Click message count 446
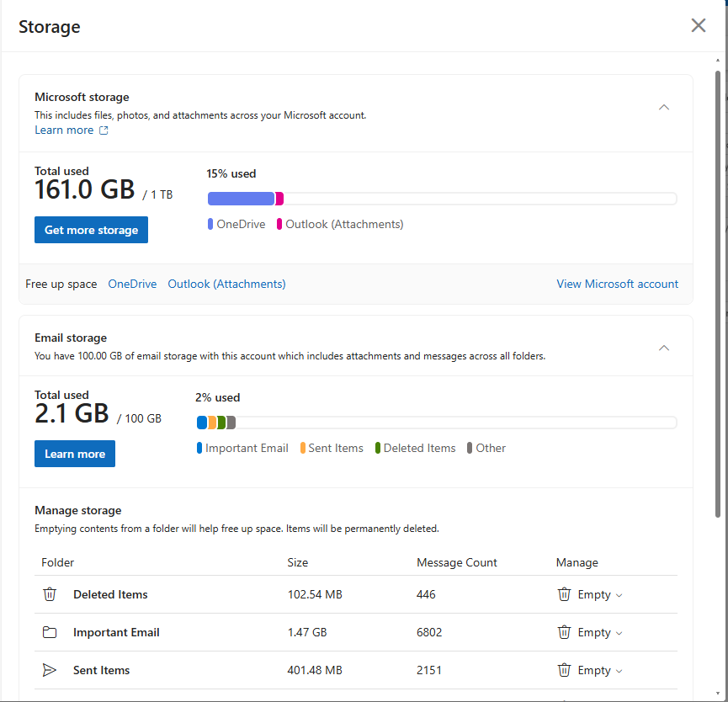 (426, 594)
